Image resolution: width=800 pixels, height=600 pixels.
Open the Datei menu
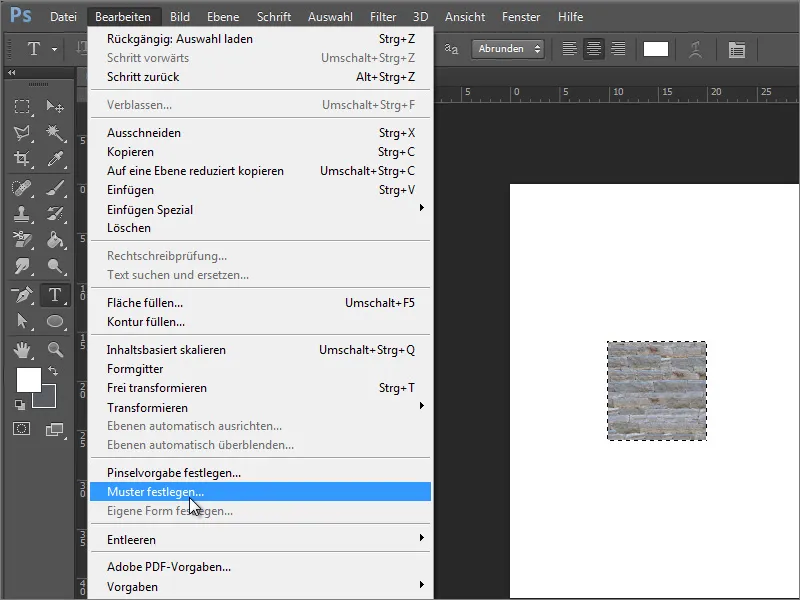[x=63, y=17]
